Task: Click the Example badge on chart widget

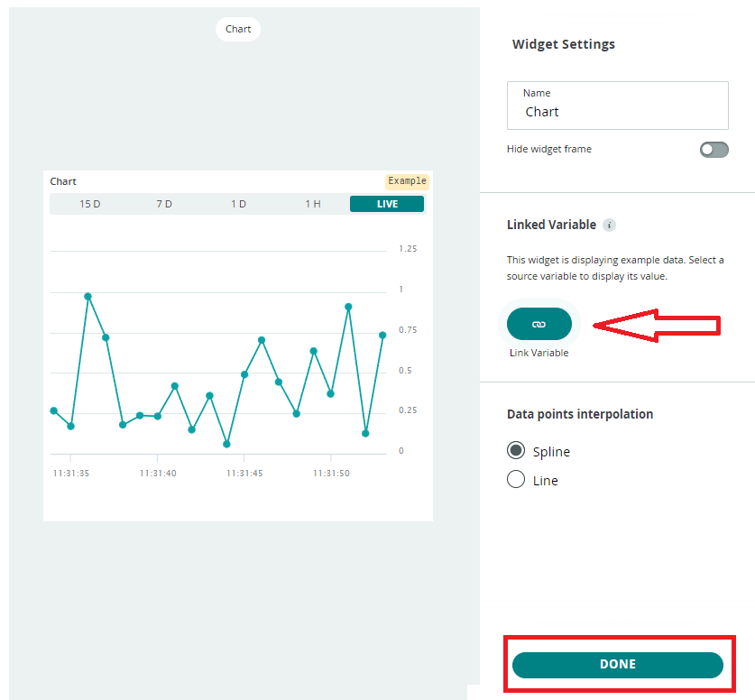Action: (408, 181)
